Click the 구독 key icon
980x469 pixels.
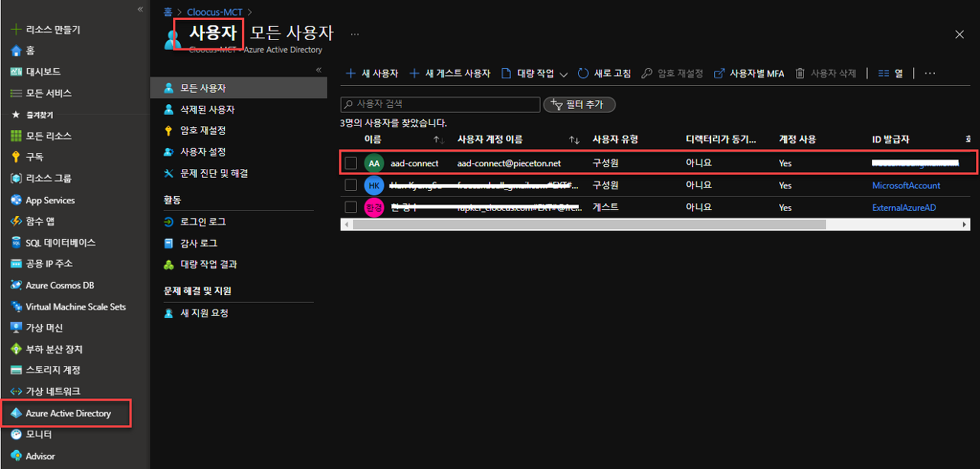(16, 157)
